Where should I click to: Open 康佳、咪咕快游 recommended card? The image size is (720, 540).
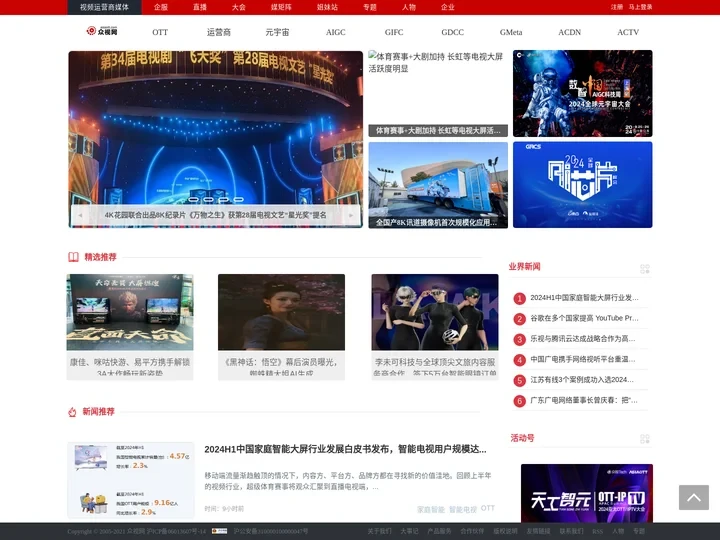coord(130,327)
